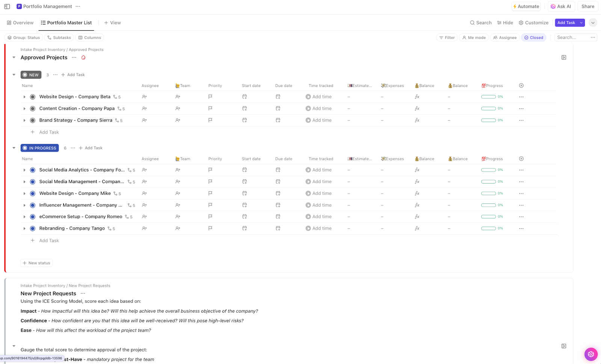Collapse the Approved Projects list
The width and height of the screenshot is (601, 364).
(x=14, y=57)
